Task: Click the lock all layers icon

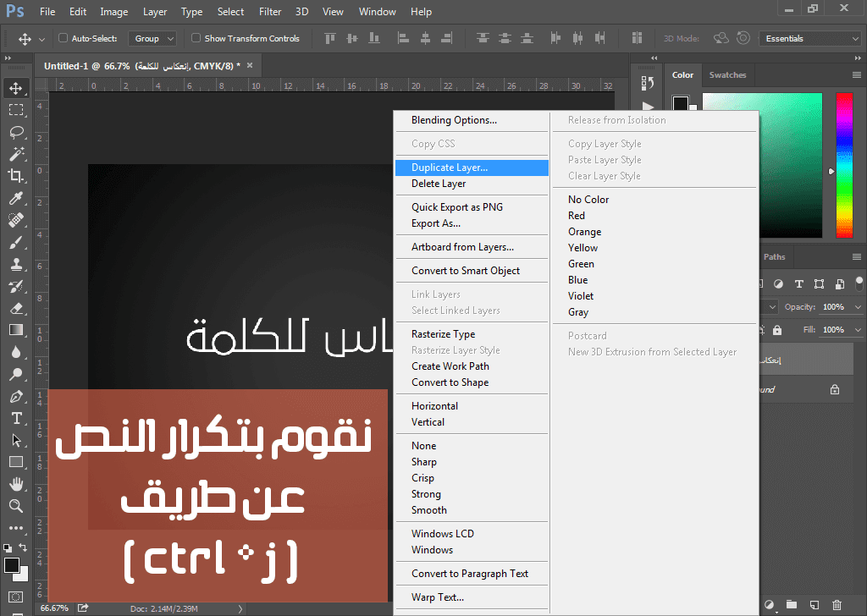Action: pyautogui.click(x=777, y=330)
